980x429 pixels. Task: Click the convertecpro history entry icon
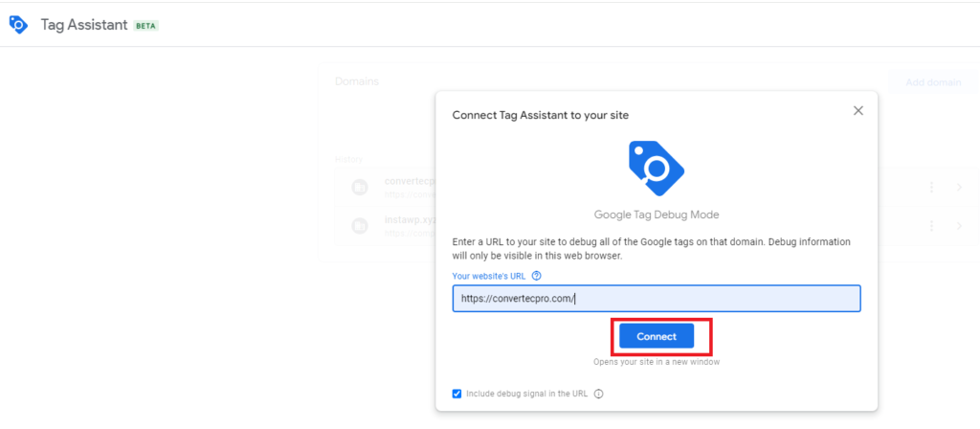(x=360, y=187)
